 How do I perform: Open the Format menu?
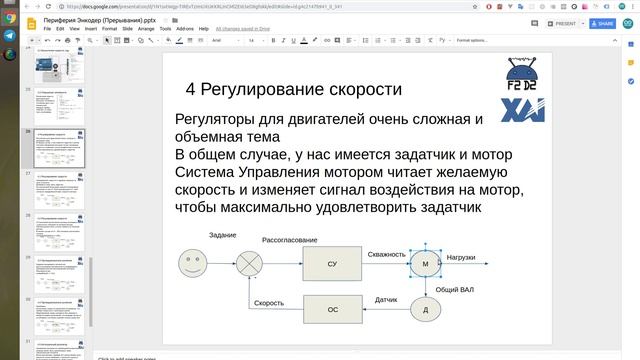(x=109, y=29)
